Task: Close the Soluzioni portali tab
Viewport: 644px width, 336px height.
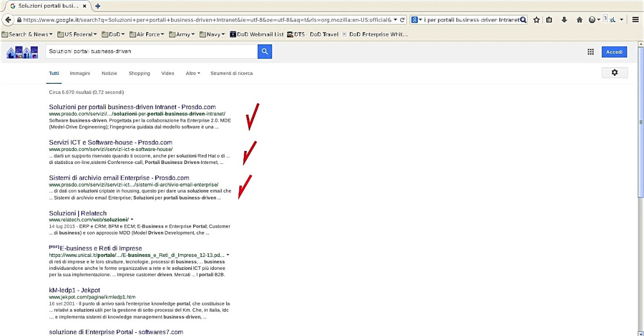Action: [x=85, y=6]
